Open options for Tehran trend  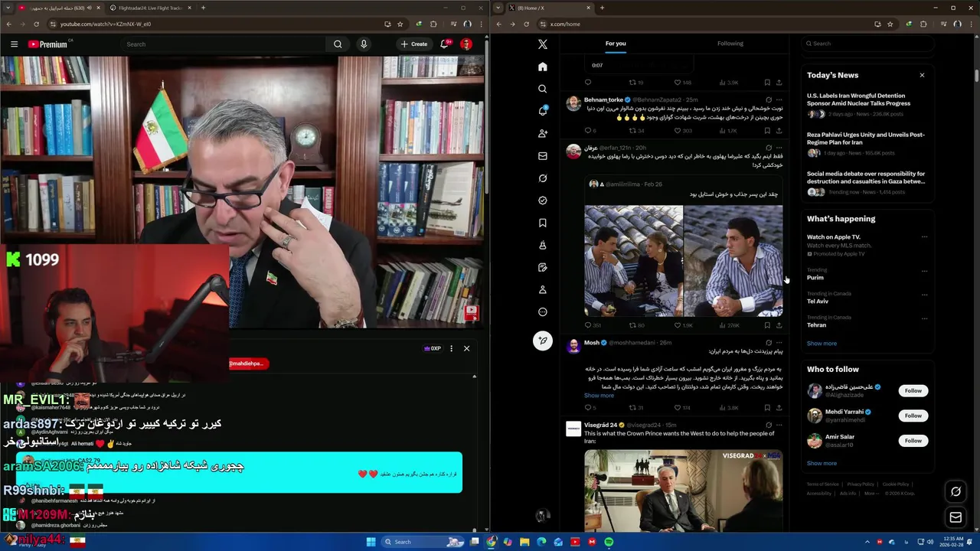click(x=924, y=318)
